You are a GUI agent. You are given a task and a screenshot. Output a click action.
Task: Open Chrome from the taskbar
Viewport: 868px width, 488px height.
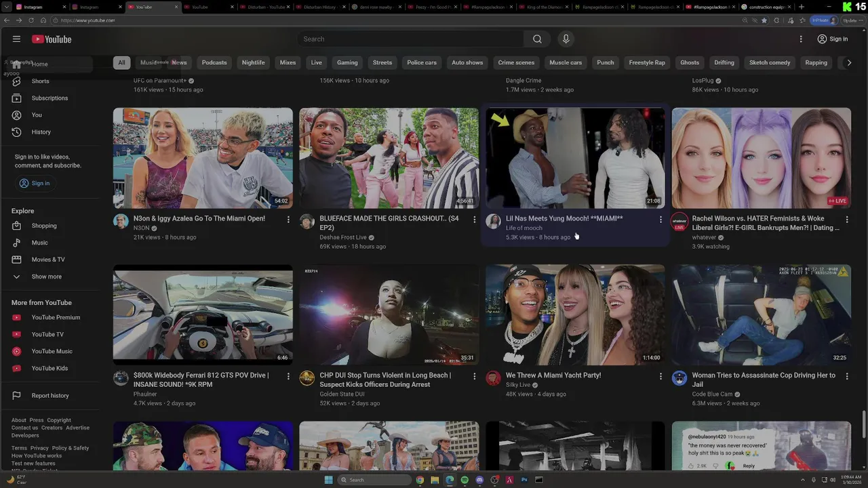coord(420,480)
